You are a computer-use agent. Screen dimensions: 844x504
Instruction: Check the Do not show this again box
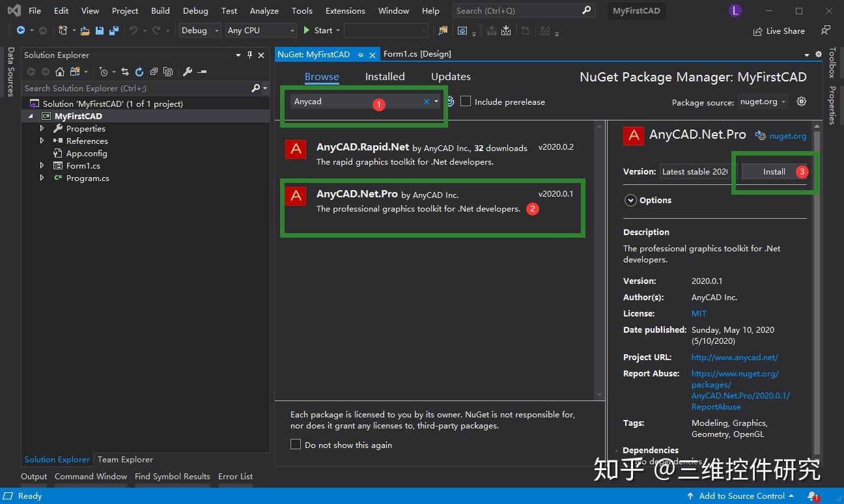(x=296, y=445)
